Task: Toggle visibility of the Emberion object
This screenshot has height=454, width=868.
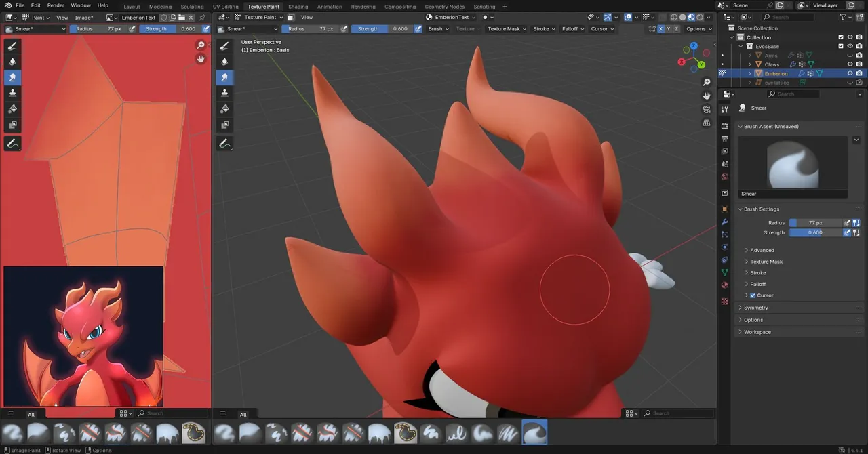Action: click(850, 73)
